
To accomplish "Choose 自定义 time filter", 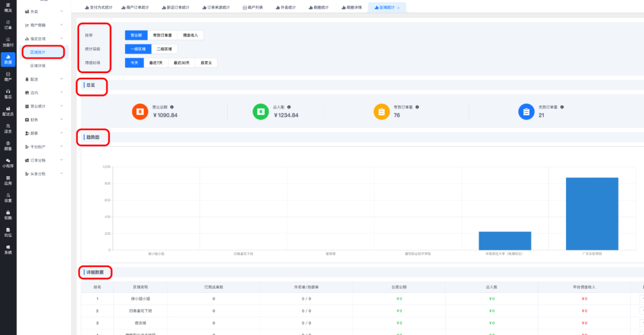I will [207, 63].
